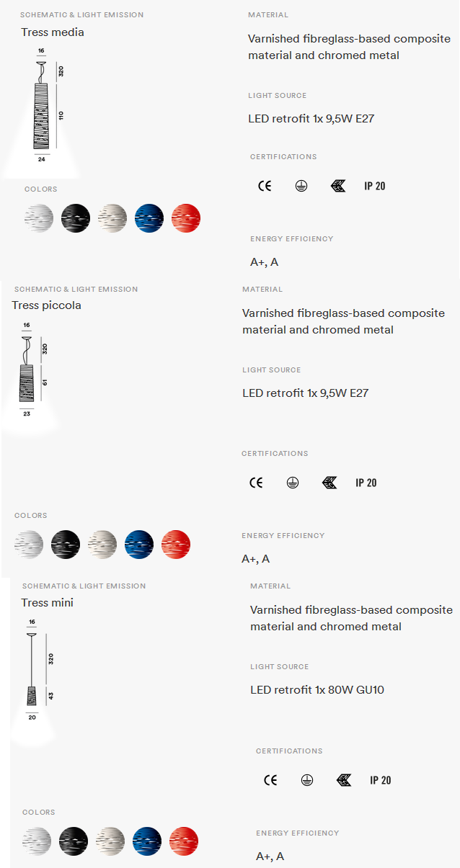Screen dimensions: 460x868
Task: Open the Tress media schematic drawing
Action: tap(42, 112)
